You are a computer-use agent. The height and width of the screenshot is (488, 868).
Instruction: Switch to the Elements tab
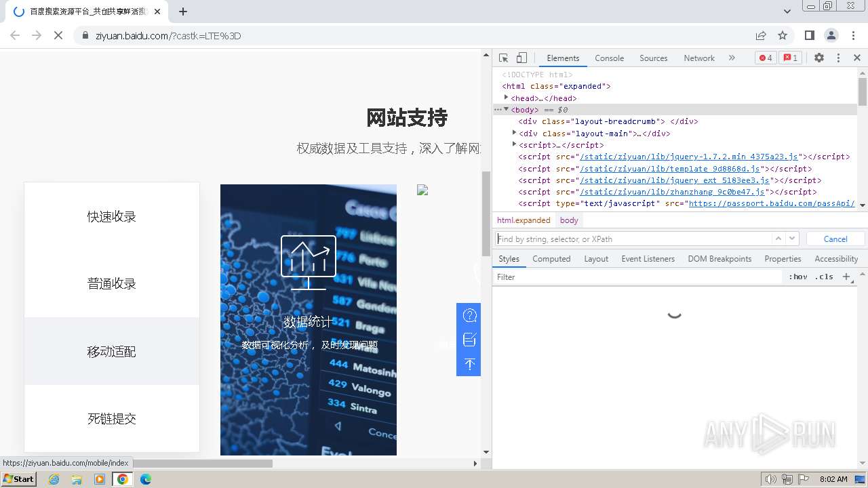coord(563,58)
